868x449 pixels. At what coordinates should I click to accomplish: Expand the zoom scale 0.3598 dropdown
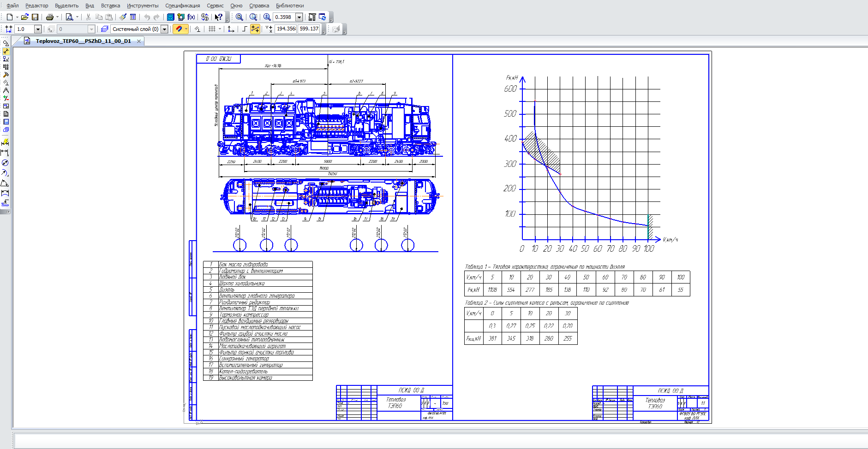click(299, 17)
